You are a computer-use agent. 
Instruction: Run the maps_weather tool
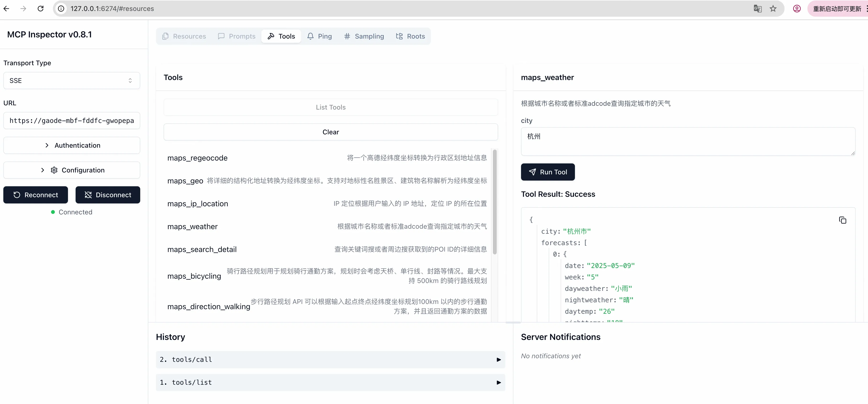point(547,172)
